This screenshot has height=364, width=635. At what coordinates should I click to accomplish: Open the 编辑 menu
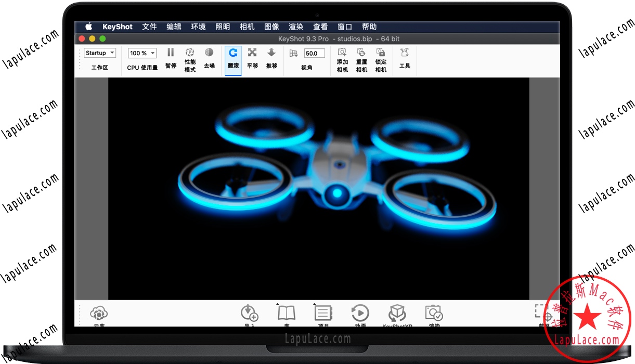[x=174, y=27]
